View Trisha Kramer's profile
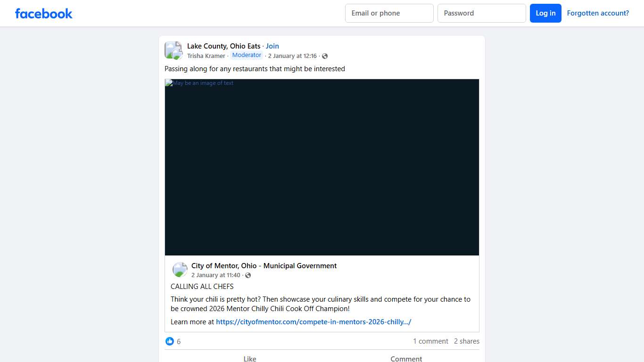The height and width of the screenshot is (362, 644). [x=206, y=56]
